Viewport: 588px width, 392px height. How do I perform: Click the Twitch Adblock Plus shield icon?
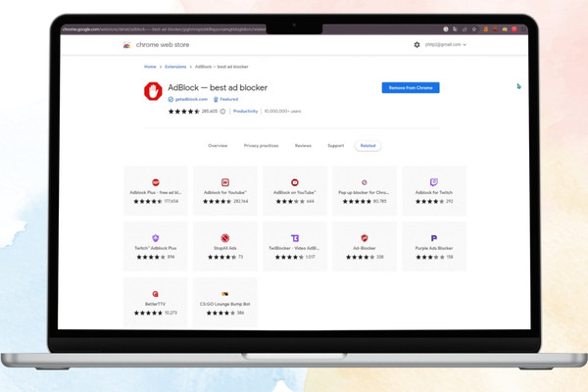156,238
